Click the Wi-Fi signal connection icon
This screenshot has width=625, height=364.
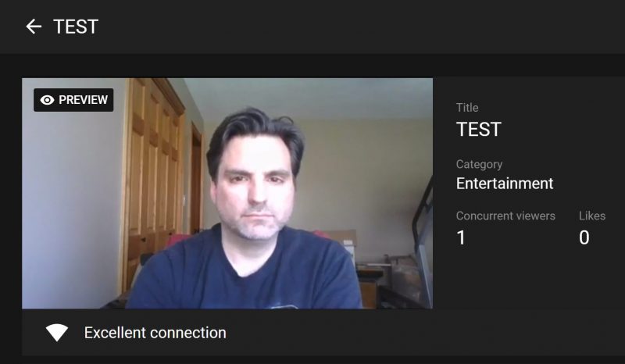(x=56, y=333)
